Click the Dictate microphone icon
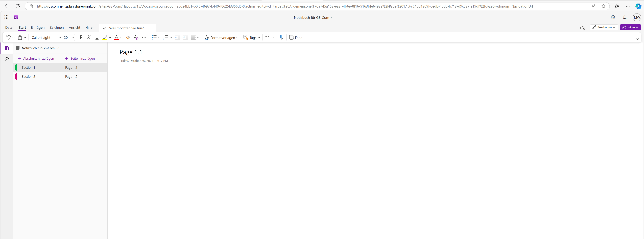The width and height of the screenshot is (644, 239). 281,38
